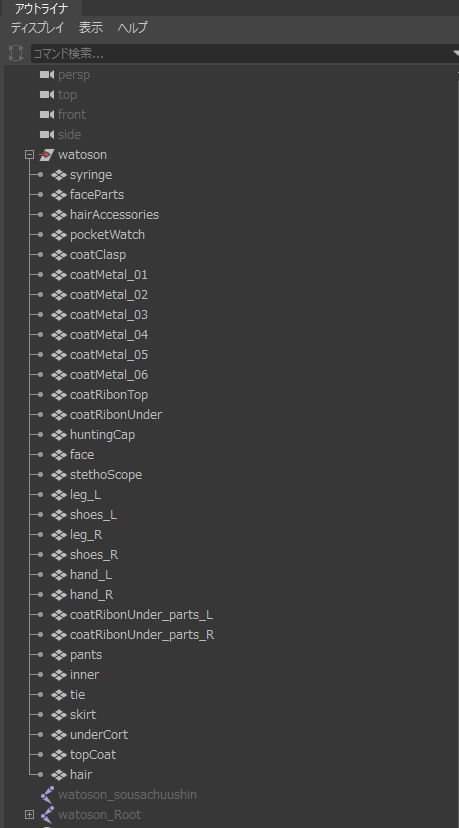Viewport: 459px width, 828px height.
Task: Click the persp camera icon
Action: point(47,74)
